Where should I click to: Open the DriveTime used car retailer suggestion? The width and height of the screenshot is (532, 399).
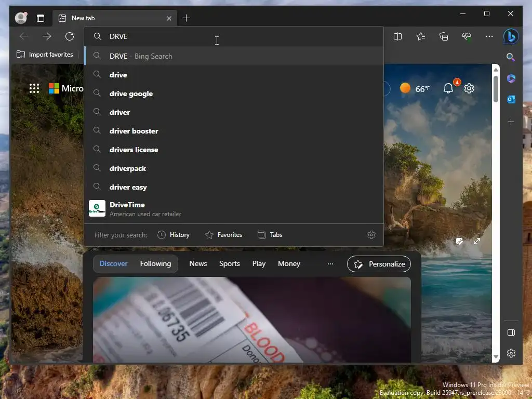click(234, 209)
